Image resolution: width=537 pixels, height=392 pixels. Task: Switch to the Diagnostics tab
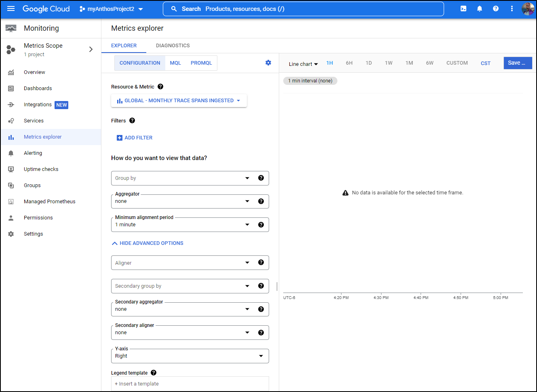(173, 46)
